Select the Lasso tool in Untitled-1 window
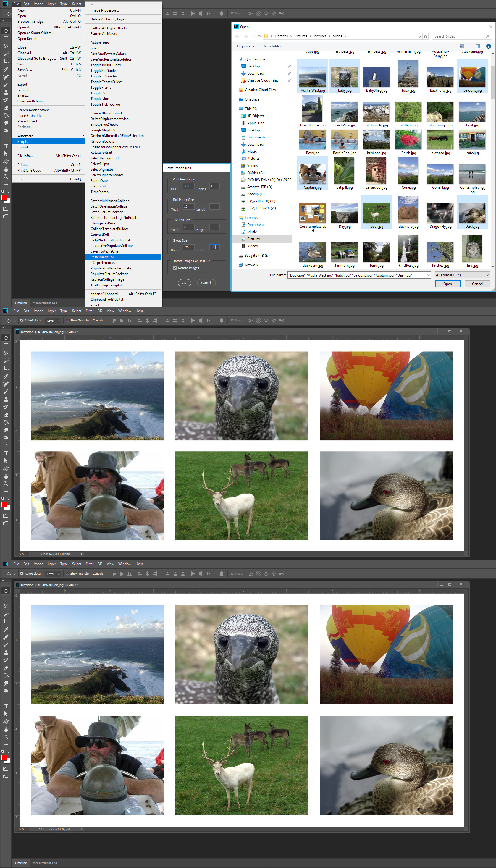 6,353
